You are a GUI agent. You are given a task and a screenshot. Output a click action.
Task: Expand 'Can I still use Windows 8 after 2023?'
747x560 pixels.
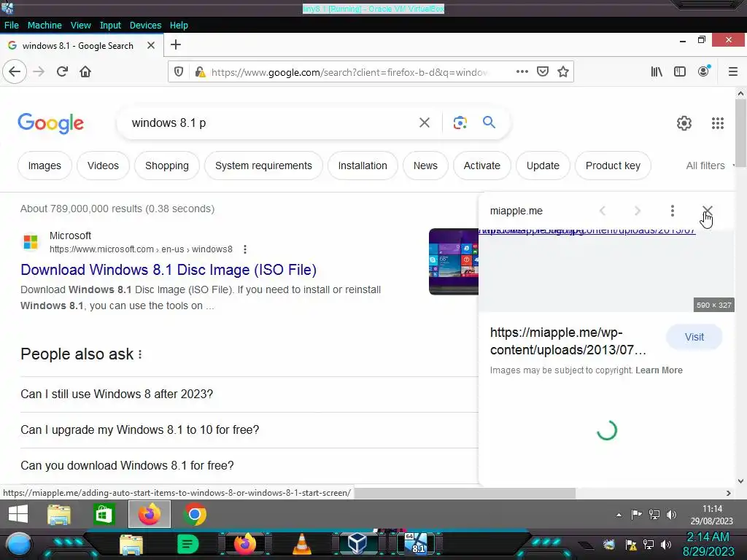click(x=249, y=394)
